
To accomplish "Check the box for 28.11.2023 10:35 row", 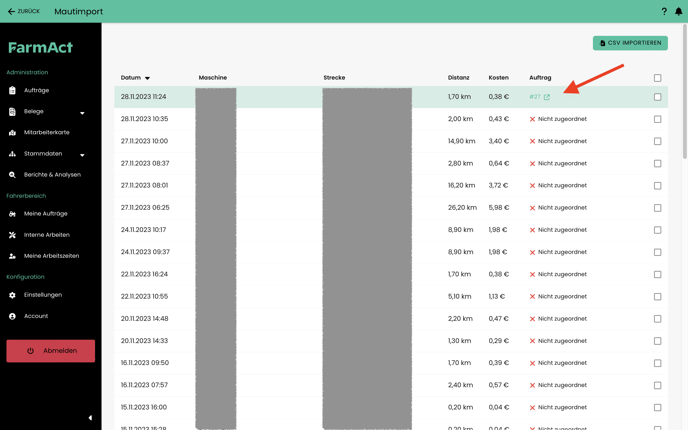I will pyautogui.click(x=657, y=119).
